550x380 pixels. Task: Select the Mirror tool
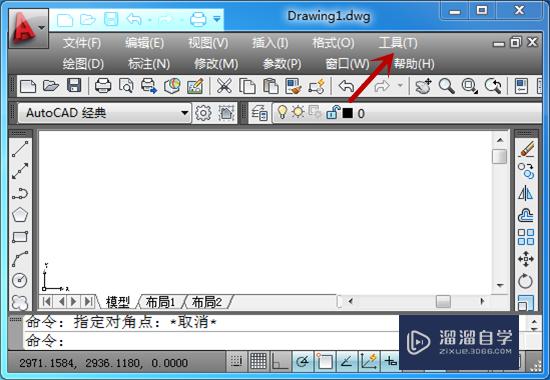tap(526, 193)
